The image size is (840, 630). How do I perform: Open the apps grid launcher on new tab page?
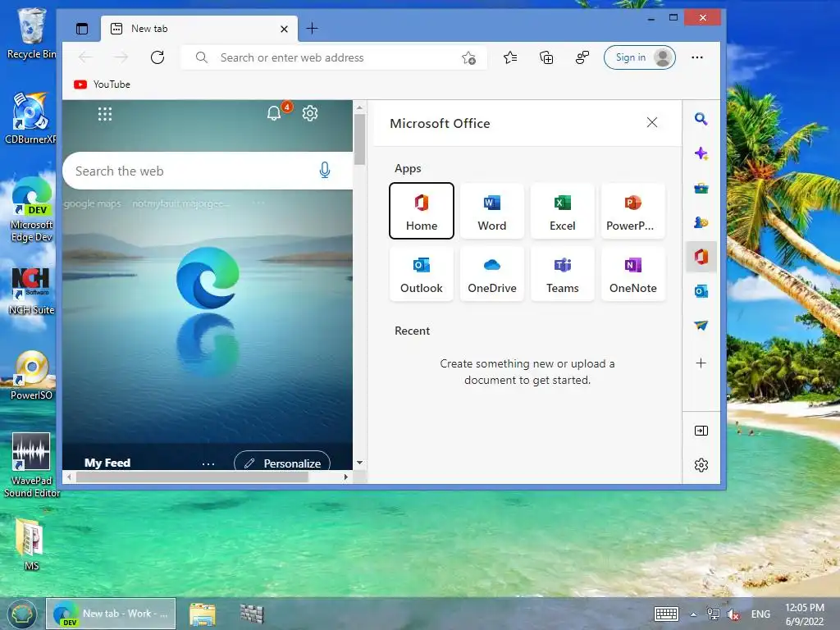point(105,113)
